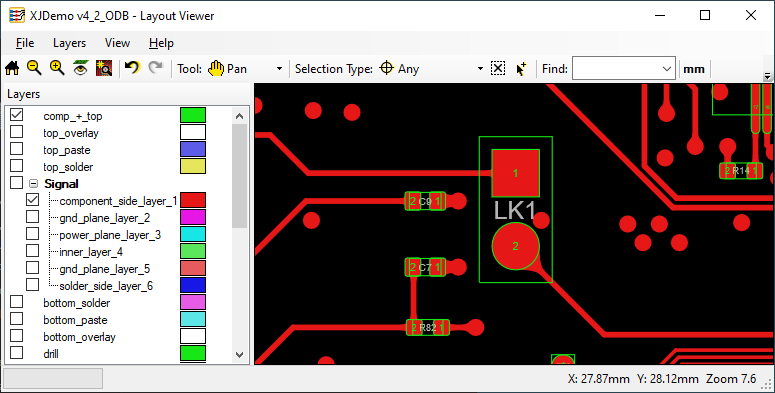Click the eye view icon in toolbar
The image size is (775, 393).
click(x=81, y=68)
